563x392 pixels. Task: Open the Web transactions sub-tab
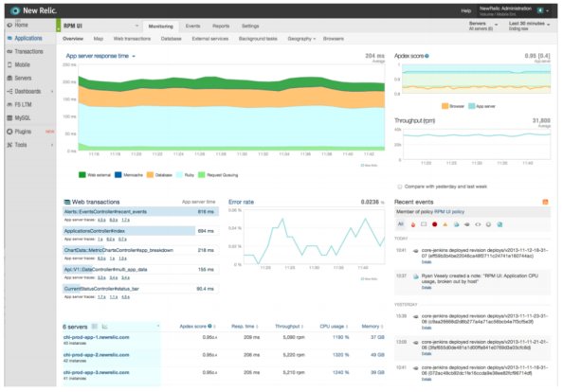132,39
